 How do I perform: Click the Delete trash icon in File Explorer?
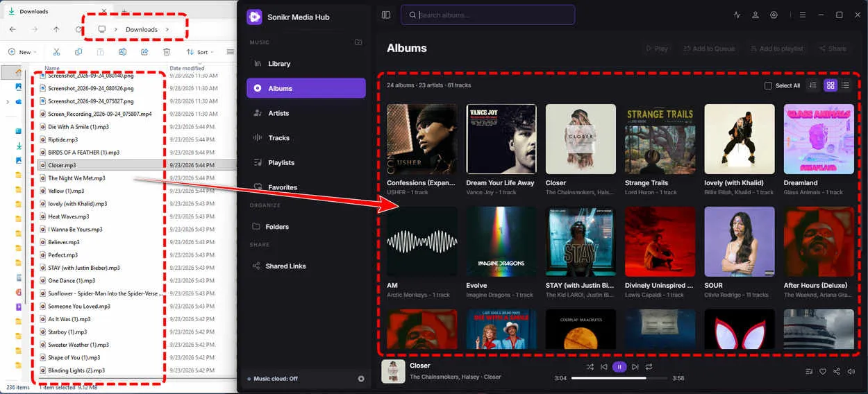[x=167, y=52]
